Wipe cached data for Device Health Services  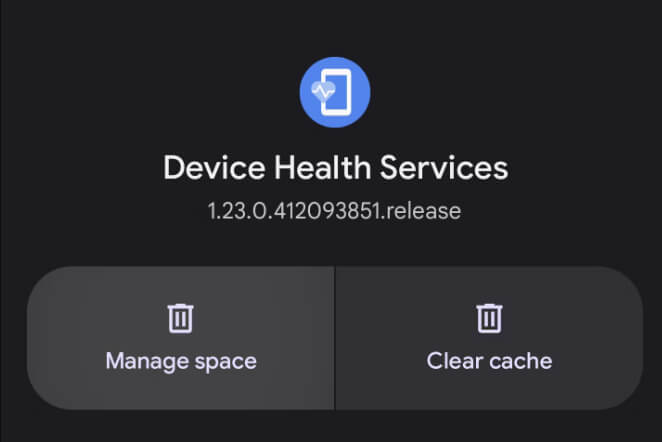(x=489, y=338)
